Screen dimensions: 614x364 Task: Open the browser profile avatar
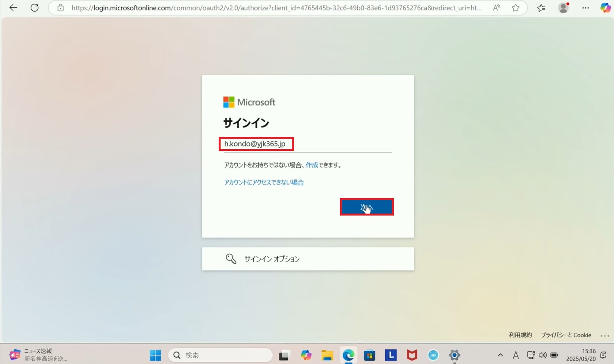coord(563,8)
